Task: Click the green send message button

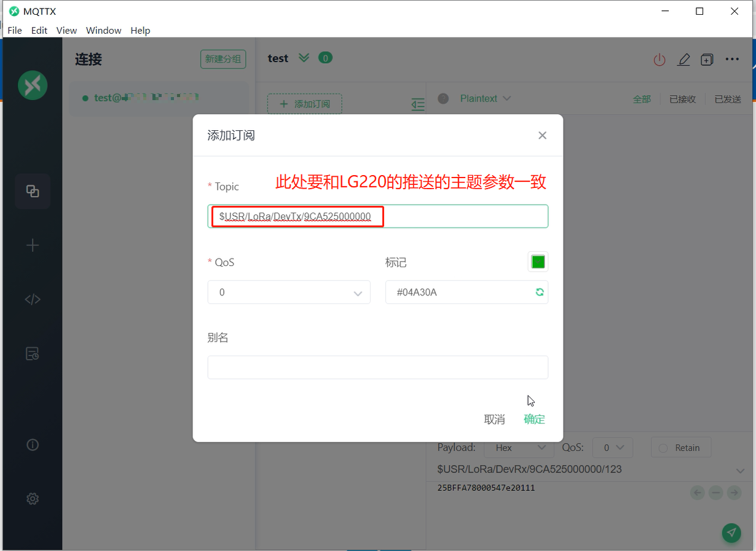Action: [731, 533]
